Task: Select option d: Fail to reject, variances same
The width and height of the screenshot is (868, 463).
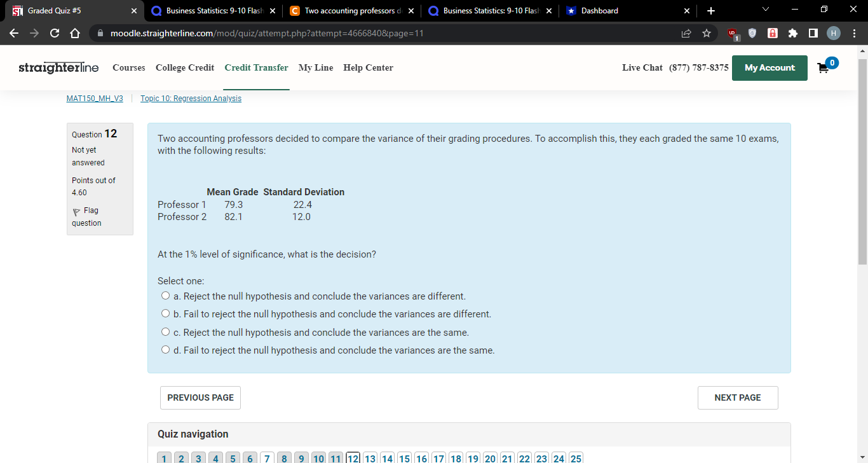Action: [x=166, y=350]
